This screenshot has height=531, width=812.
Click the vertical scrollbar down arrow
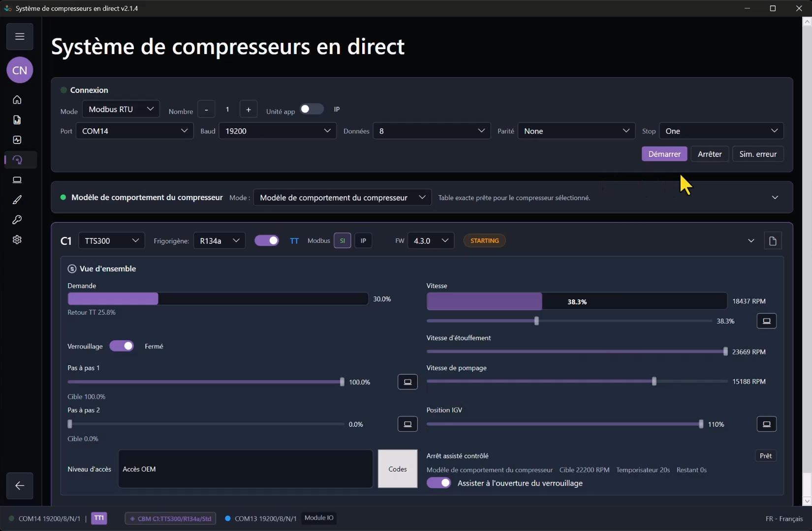click(x=807, y=501)
